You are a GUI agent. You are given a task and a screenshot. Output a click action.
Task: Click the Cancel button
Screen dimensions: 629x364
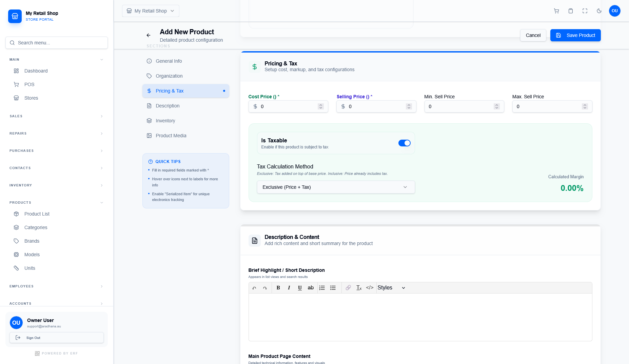coord(533,35)
